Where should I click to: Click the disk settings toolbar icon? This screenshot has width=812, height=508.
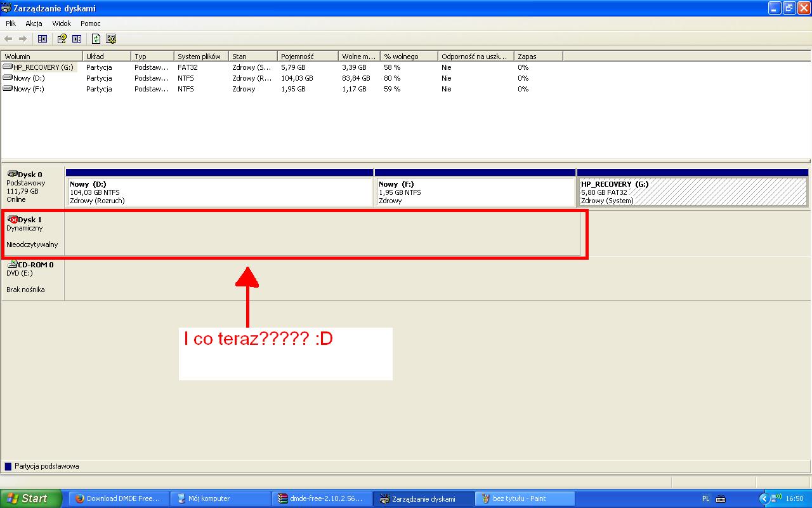[111, 39]
